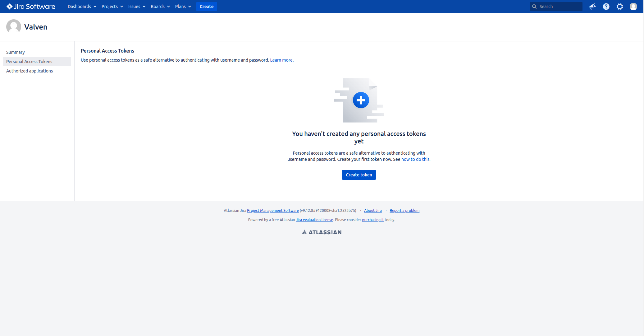Focus the Search input field
Viewport: 644px width, 336px height.
[x=556, y=7]
